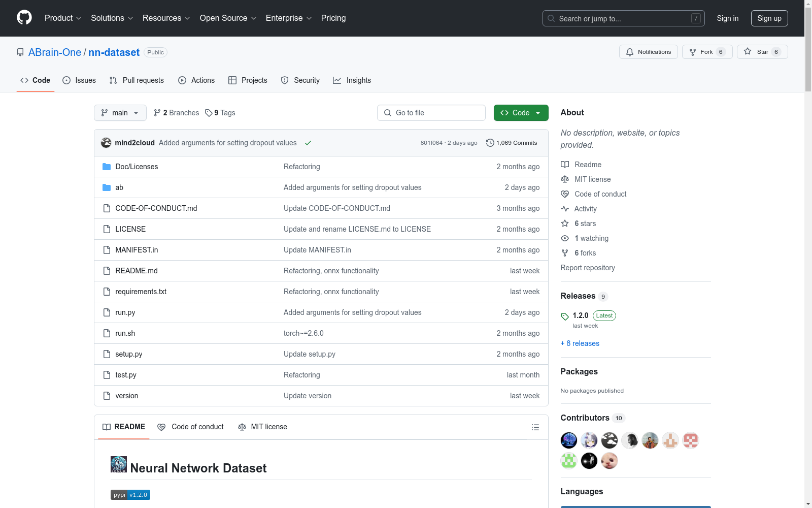This screenshot has height=508, width=812.
Task: Open the run.py file
Action: pyautogui.click(x=125, y=312)
